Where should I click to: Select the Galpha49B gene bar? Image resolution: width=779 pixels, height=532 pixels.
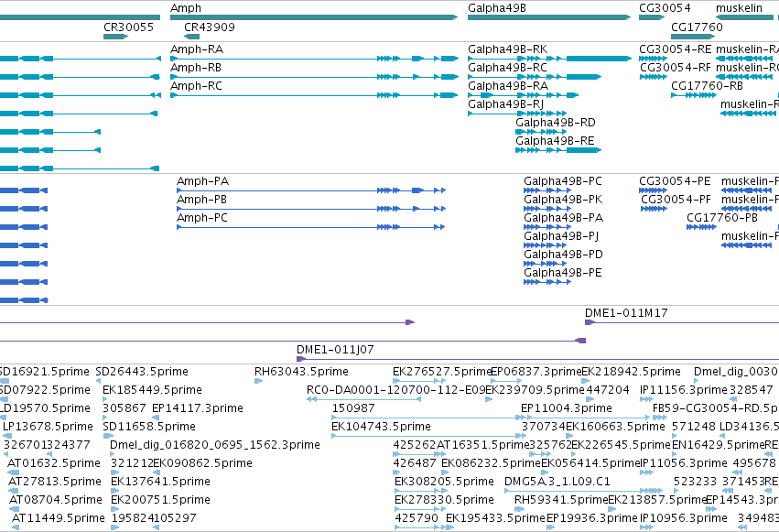549,17
